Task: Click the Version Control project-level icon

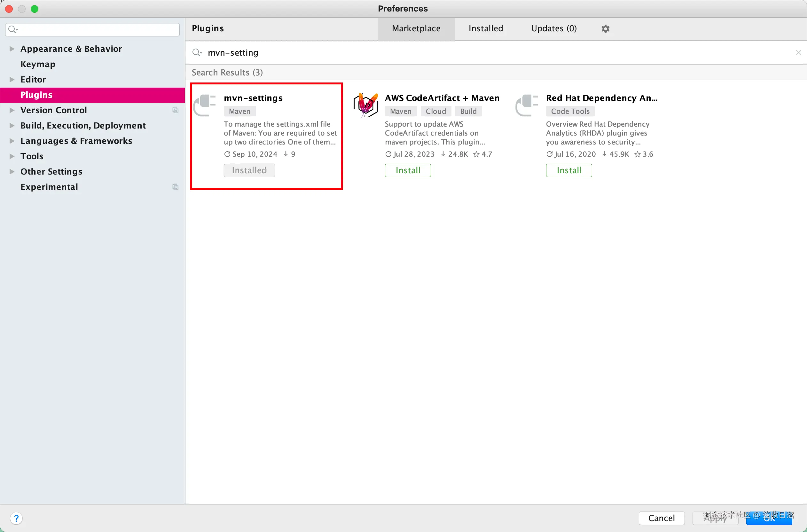Action: click(x=176, y=110)
